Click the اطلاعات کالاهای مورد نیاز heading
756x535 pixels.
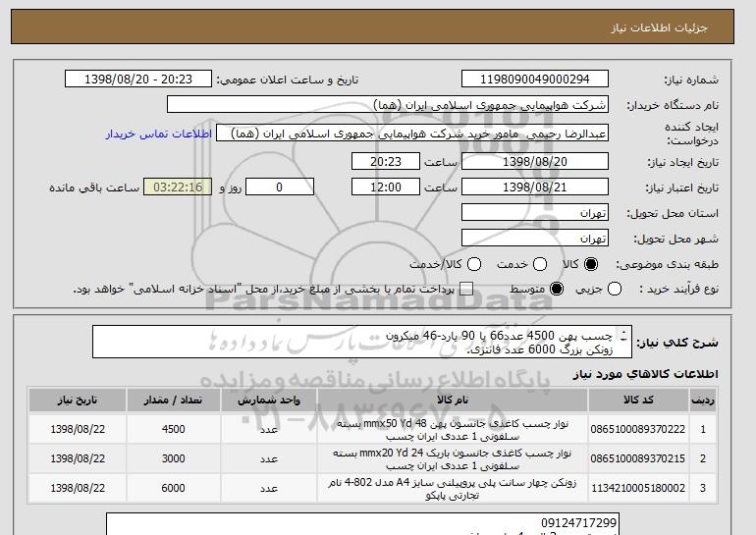point(646,374)
